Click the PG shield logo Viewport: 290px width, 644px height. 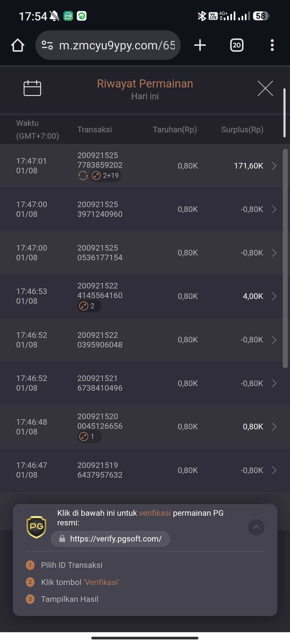(x=36, y=527)
